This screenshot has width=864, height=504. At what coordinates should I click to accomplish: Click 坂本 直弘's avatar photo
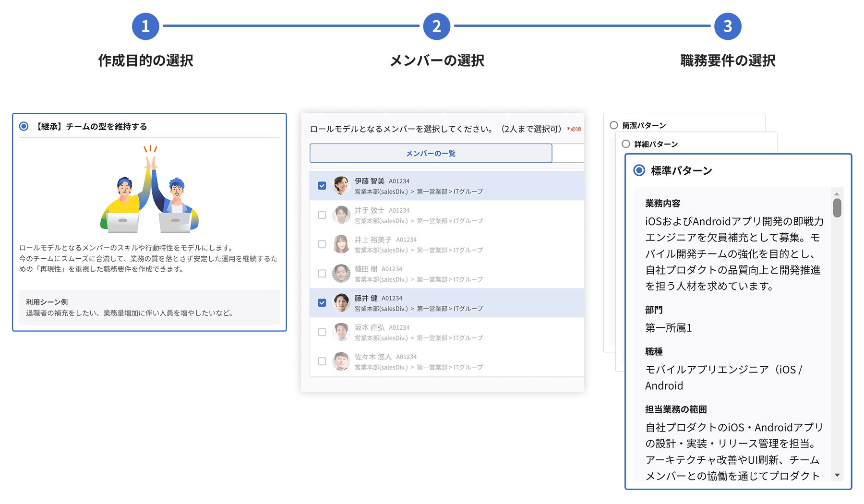pyautogui.click(x=341, y=332)
